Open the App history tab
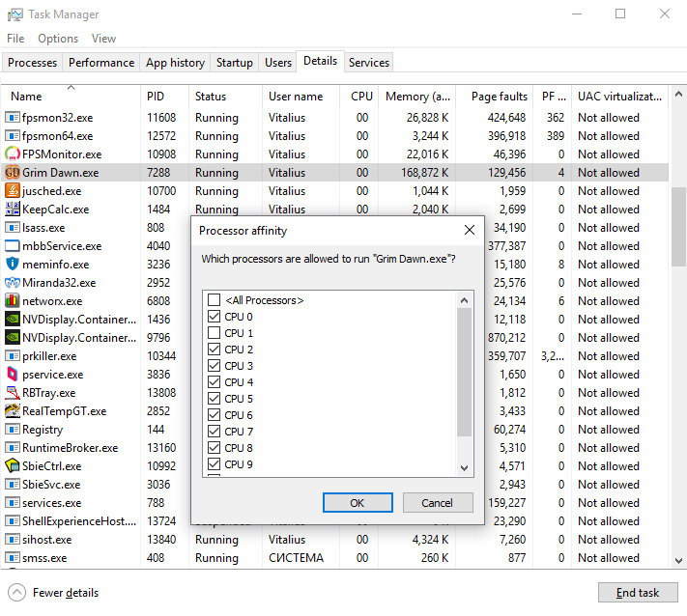Viewport: 687px width, 616px height. [x=175, y=63]
